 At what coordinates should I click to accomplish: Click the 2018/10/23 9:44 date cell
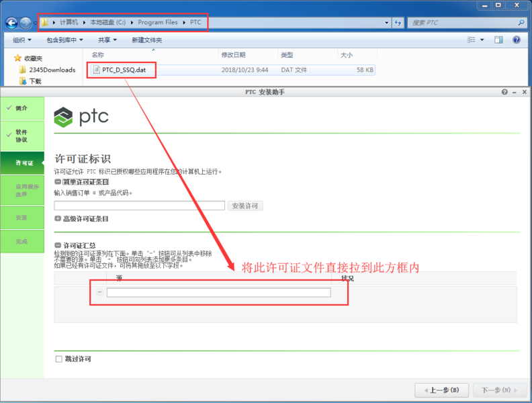[245, 70]
